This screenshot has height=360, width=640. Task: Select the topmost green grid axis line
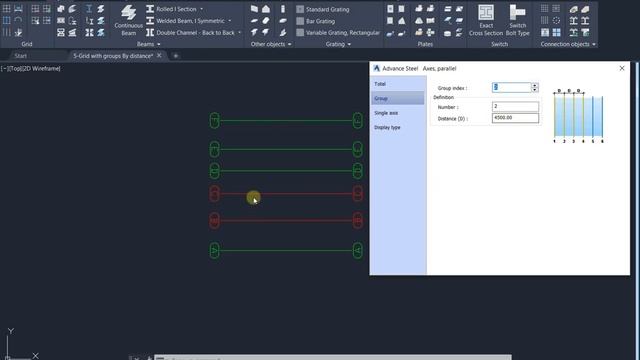click(286, 120)
